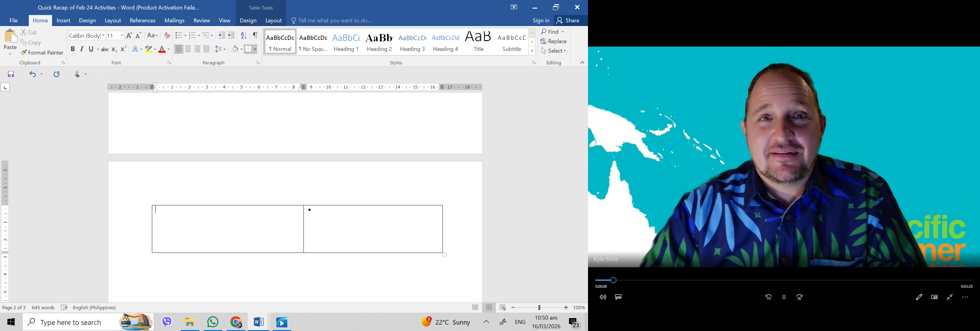
Task: Open the Replace dialog
Action: tap(553, 41)
